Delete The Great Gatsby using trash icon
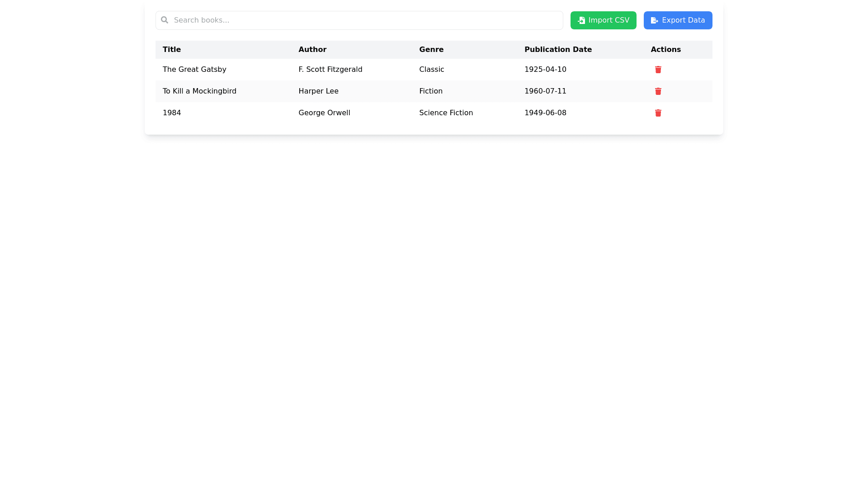 tap(658, 70)
